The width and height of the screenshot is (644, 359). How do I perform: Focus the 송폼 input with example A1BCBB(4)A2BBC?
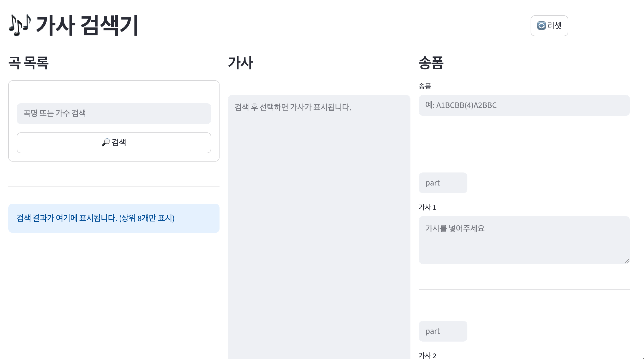click(x=524, y=105)
